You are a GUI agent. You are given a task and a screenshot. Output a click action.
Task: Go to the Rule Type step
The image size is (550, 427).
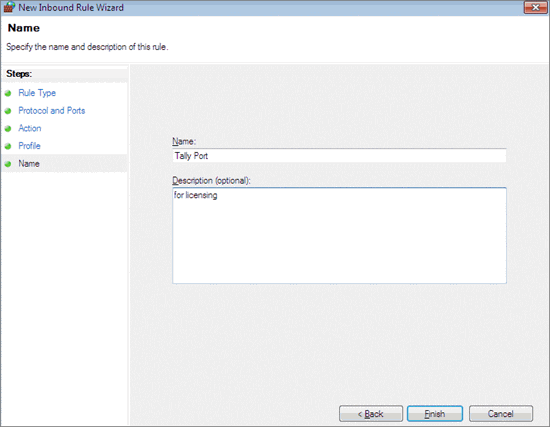pos(37,93)
